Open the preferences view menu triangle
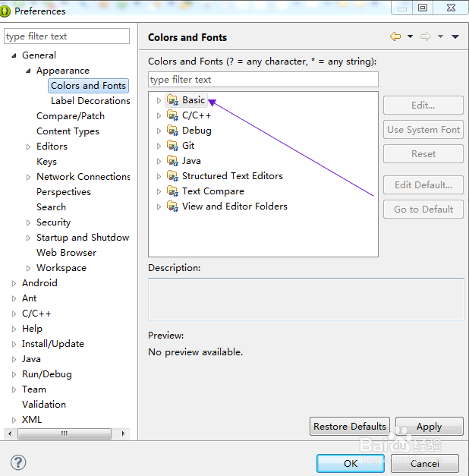Viewport: 469px width, 476px height. (x=455, y=36)
